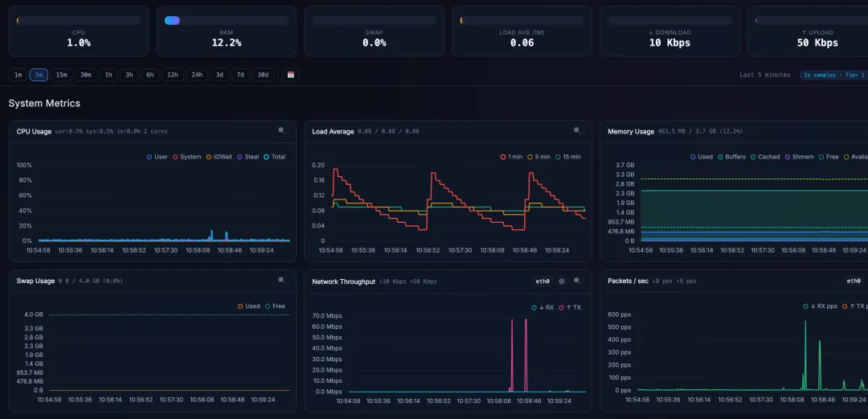The height and width of the screenshot is (419, 868).
Task: Click the SWAP 0.0% summary card
Action: (375, 31)
